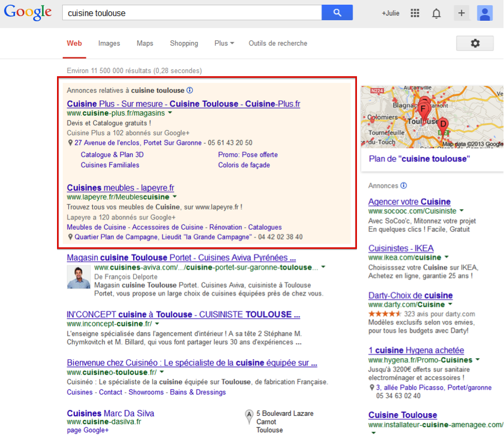Click the Google logo
The height and width of the screenshot is (436, 504).
click(x=28, y=13)
